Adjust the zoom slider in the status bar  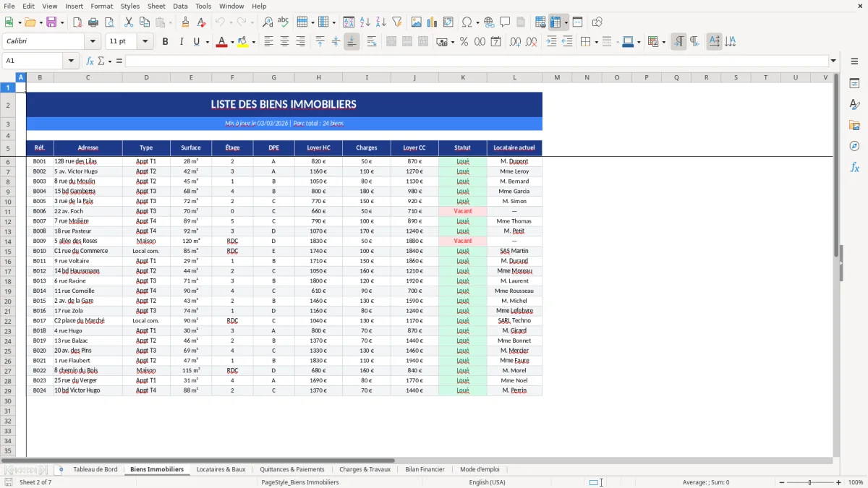click(810, 482)
